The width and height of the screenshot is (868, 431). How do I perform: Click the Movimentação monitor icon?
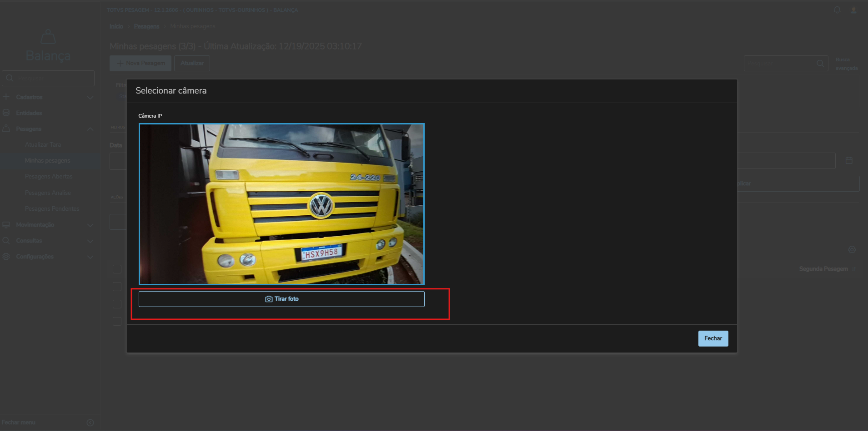click(x=6, y=225)
